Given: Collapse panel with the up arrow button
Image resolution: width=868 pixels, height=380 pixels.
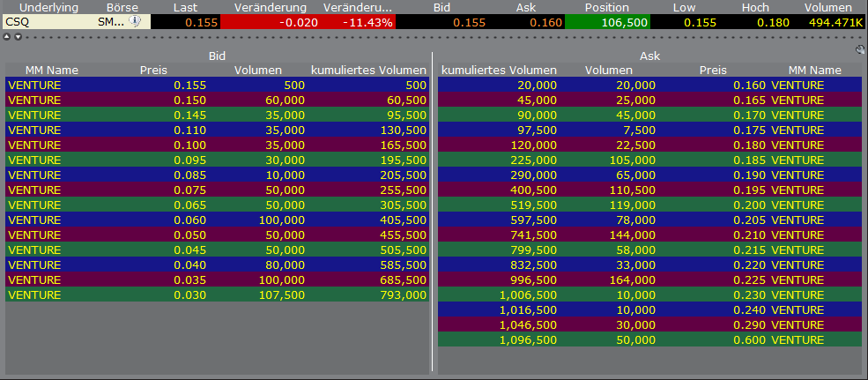Looking at the screenshot, I should (7, 37).
